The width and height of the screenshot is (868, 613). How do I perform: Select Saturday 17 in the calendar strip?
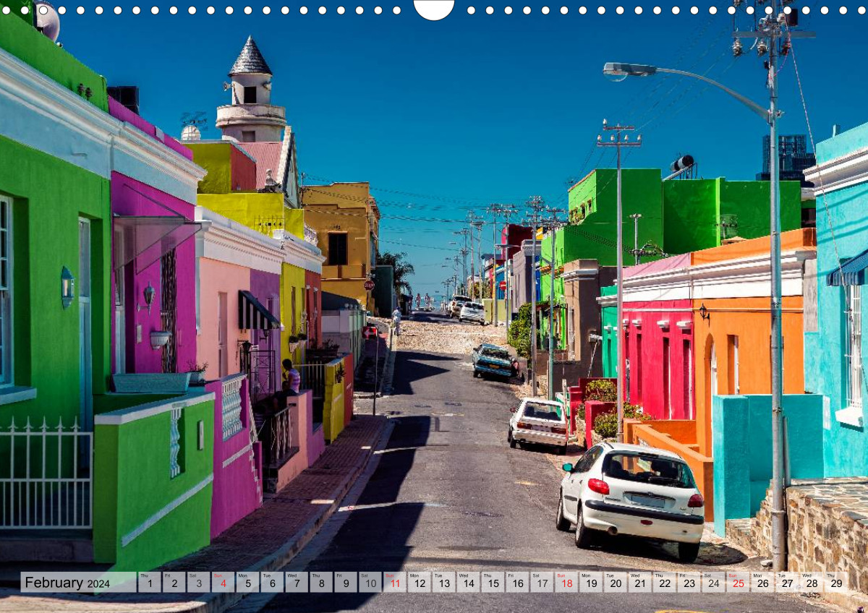[x=542, y=583]
